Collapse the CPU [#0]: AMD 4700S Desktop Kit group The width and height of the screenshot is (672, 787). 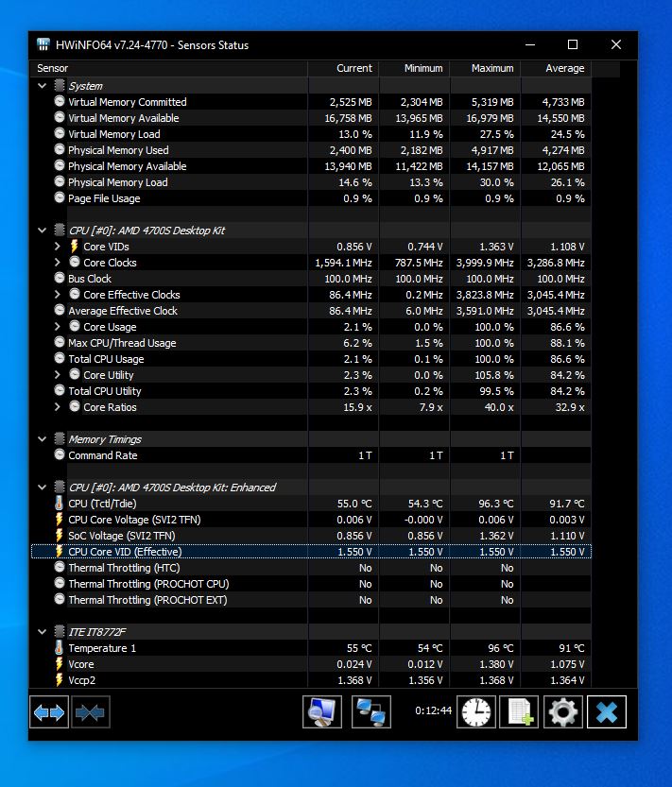coord(43,231)
